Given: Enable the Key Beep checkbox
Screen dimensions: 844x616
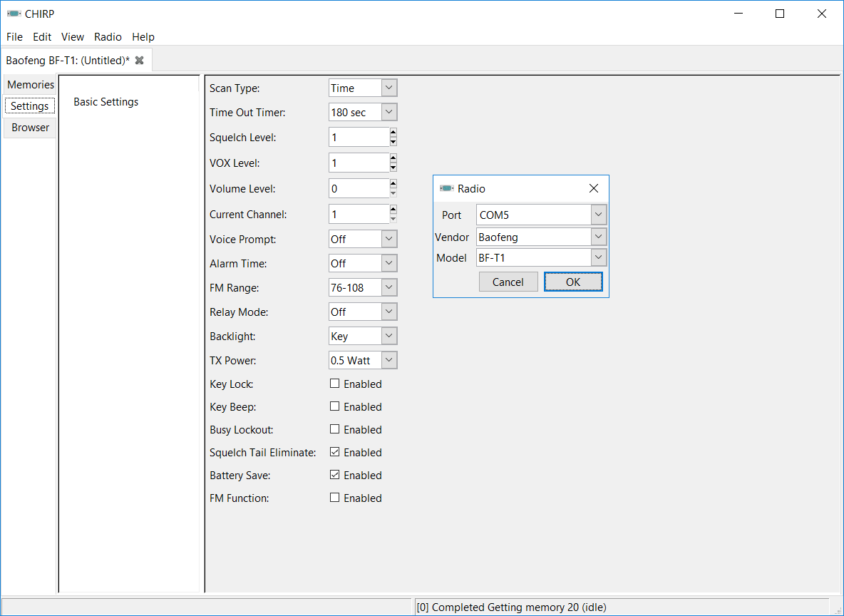Looking at the screenshot, I should pos(335,406).
